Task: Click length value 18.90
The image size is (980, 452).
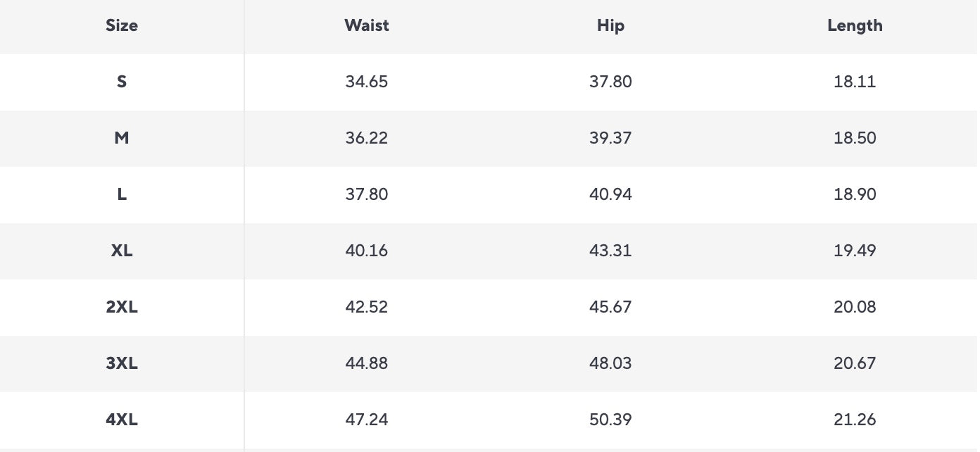Action: 855,194
